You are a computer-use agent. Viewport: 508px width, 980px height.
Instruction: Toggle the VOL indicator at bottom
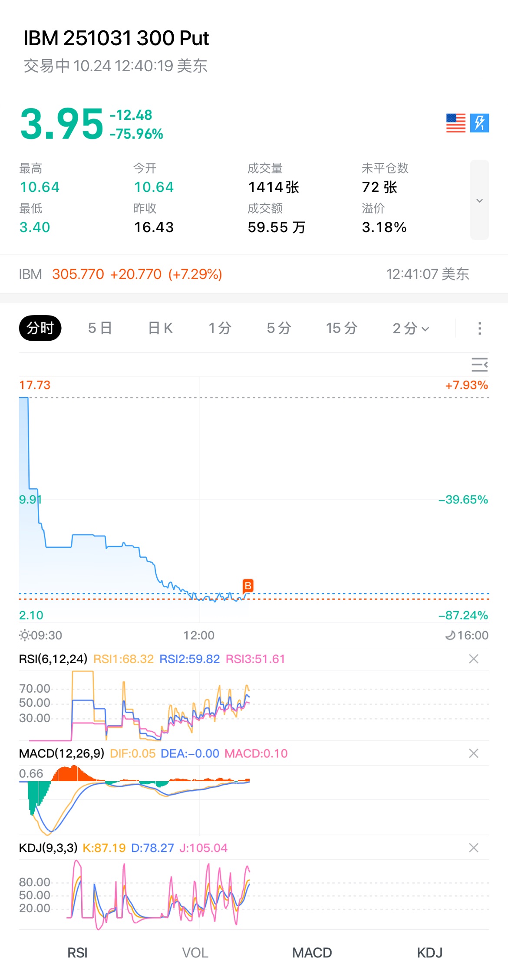coord(195,953)
